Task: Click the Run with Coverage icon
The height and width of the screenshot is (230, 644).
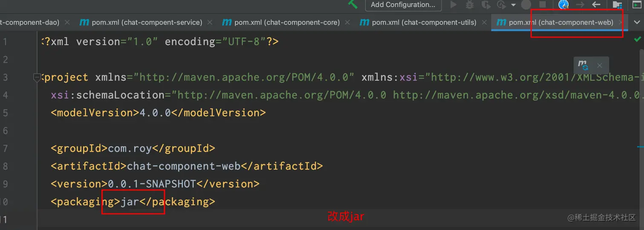Action: pyautogui.click(x=486, y=5)
